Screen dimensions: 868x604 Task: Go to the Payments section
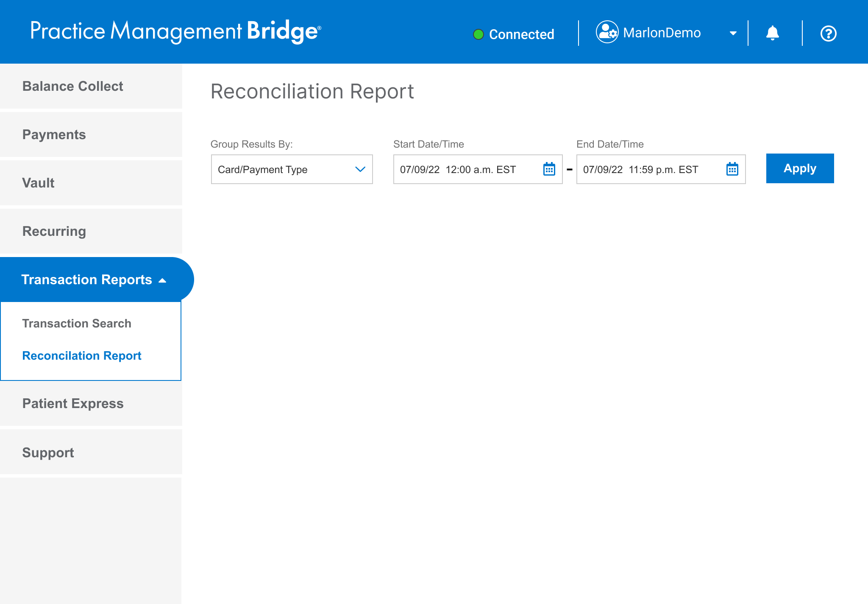(x=54, y=134)
